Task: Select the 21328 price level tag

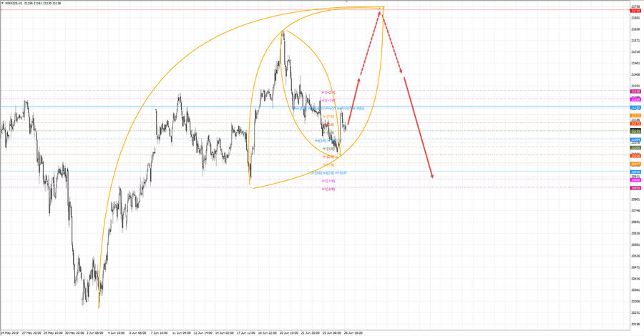Action: (x=635, y=91)
